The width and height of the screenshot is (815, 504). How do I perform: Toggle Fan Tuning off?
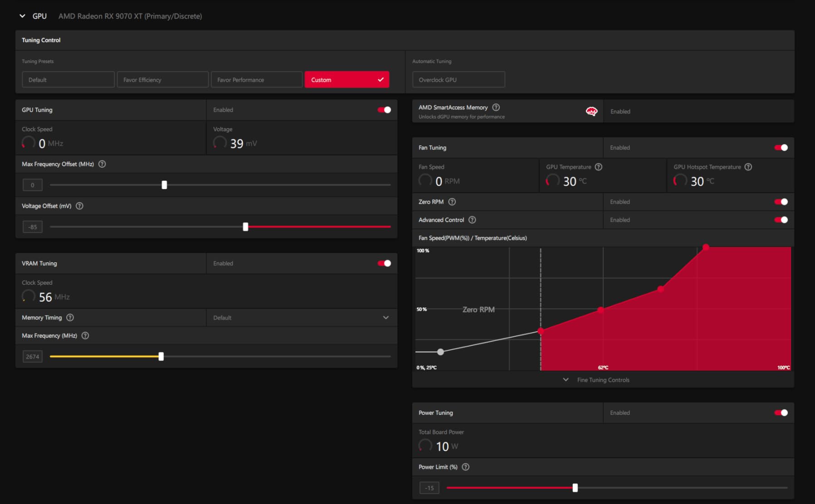[781, 148]
